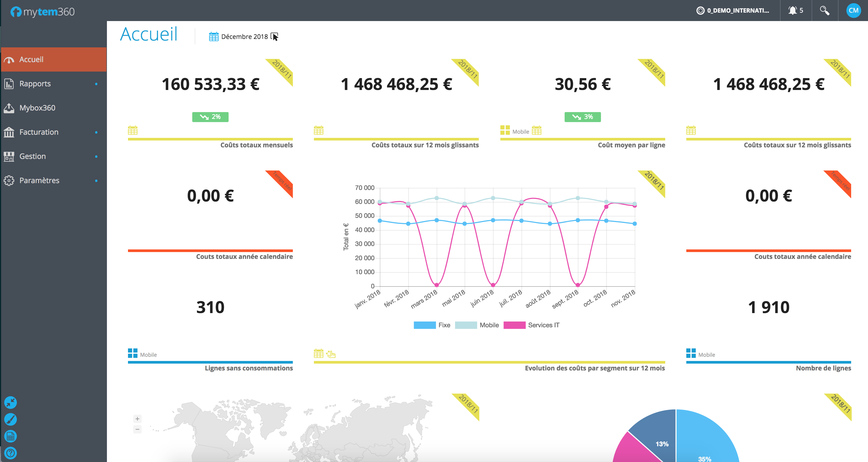The image size is (868, 462).
Task: Click Evolution des coûts par segment title
Action: point(595,368)
